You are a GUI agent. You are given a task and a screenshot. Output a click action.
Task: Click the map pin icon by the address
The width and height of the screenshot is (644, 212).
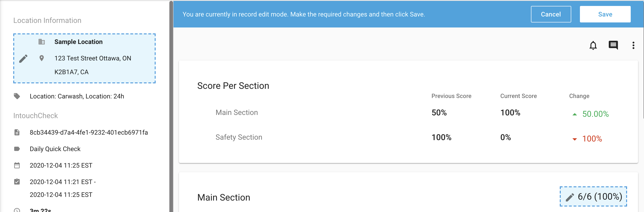pos(41,58)
